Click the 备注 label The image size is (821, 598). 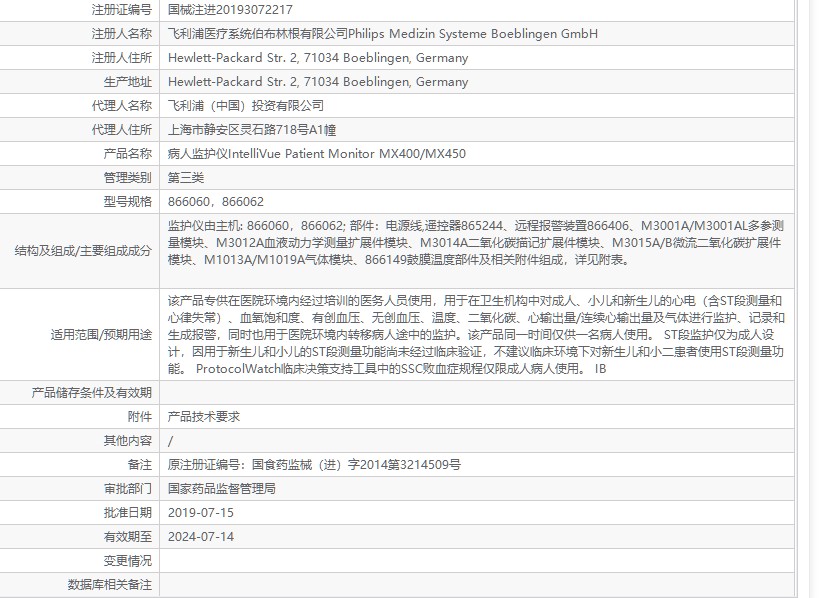(140, 465)
